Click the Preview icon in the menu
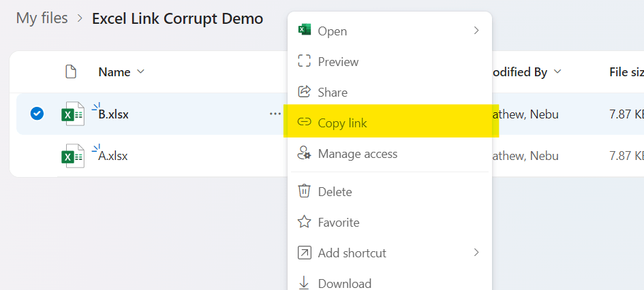644x290 pixels. point(305,61)
